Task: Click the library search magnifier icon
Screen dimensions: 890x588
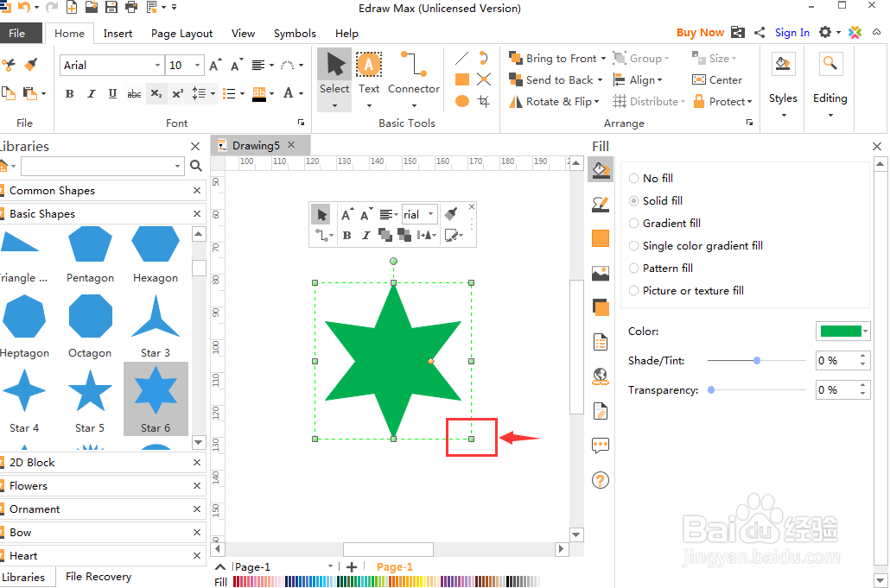Action: click(x=196, y=166)
